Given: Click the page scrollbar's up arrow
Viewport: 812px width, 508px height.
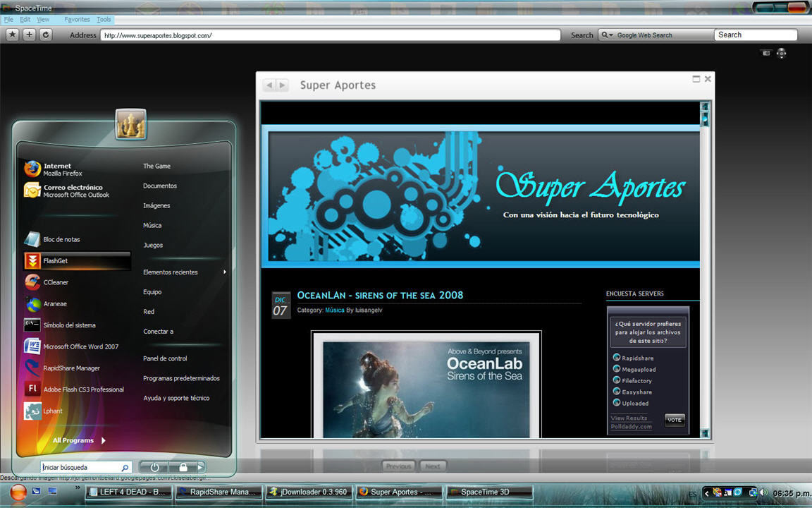Looking at the screenshot, I should (704, 107).
